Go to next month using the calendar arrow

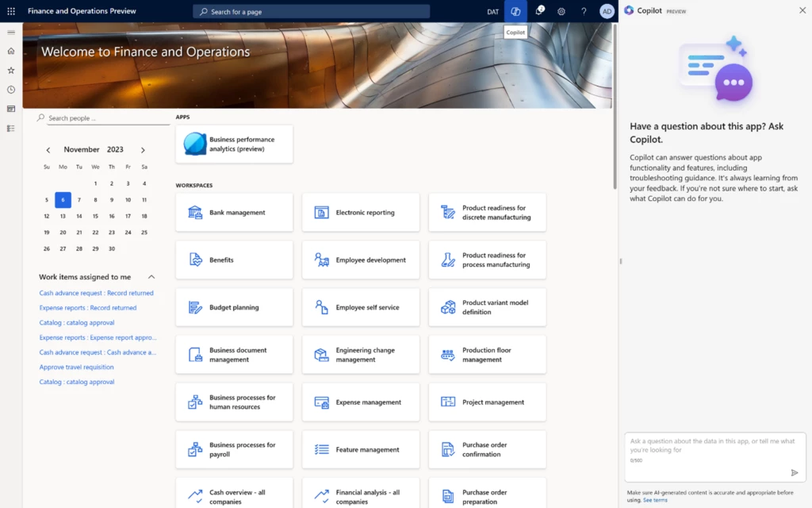(x=143, y=149)
